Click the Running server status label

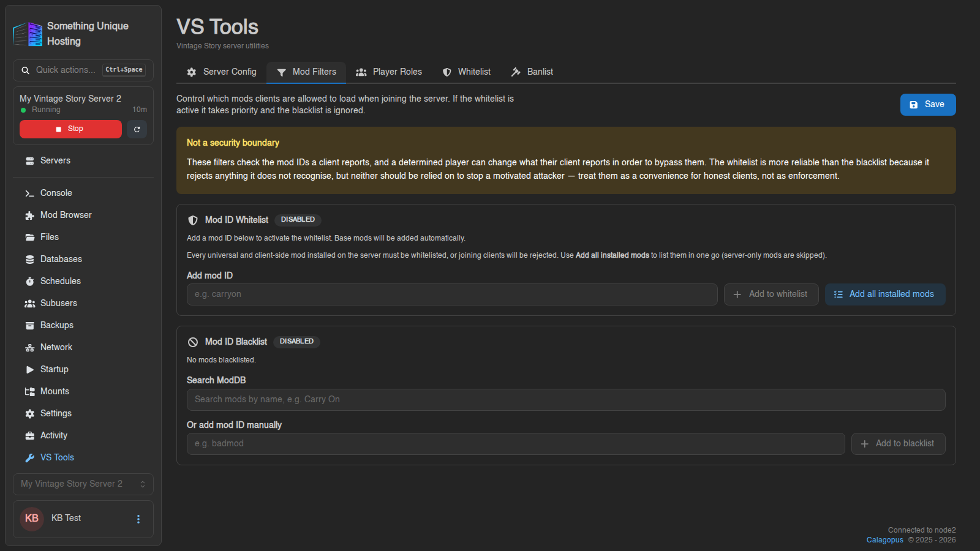click(x=46, y=110)
